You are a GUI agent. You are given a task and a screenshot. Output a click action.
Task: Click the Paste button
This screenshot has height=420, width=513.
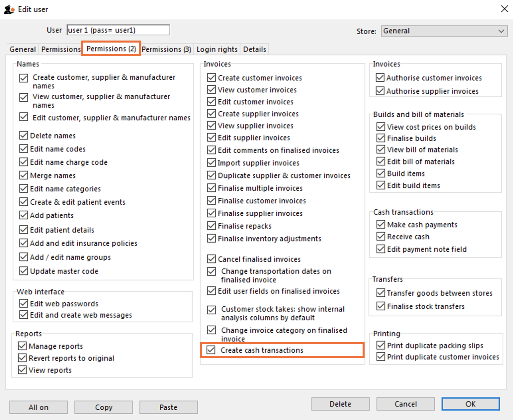(x=169, y=407)
